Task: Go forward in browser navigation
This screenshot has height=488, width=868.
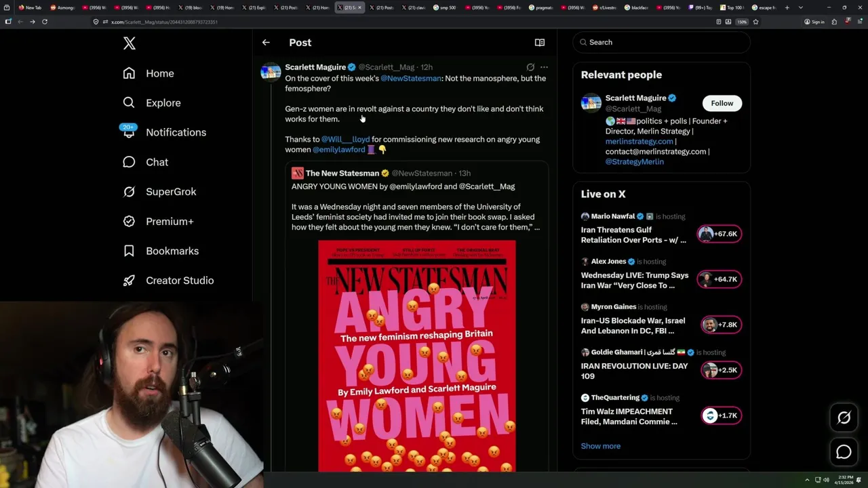Action: tap(32, 22)
